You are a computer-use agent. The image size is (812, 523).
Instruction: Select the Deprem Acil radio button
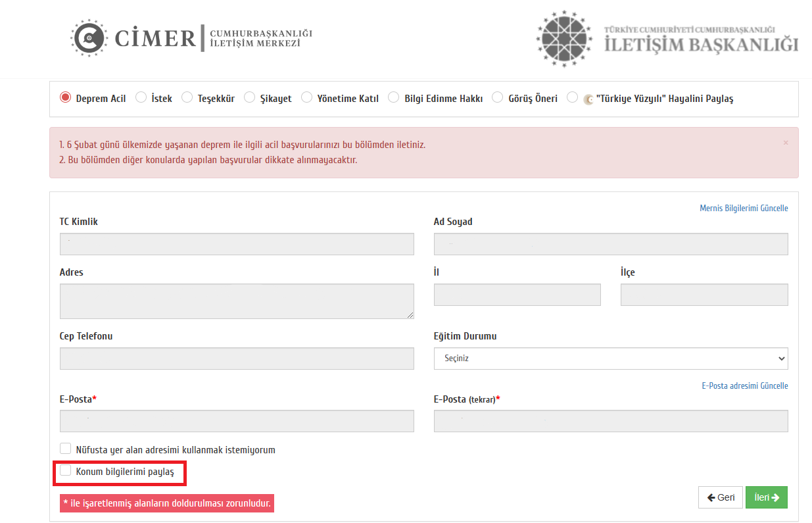(x=65, y=98)
